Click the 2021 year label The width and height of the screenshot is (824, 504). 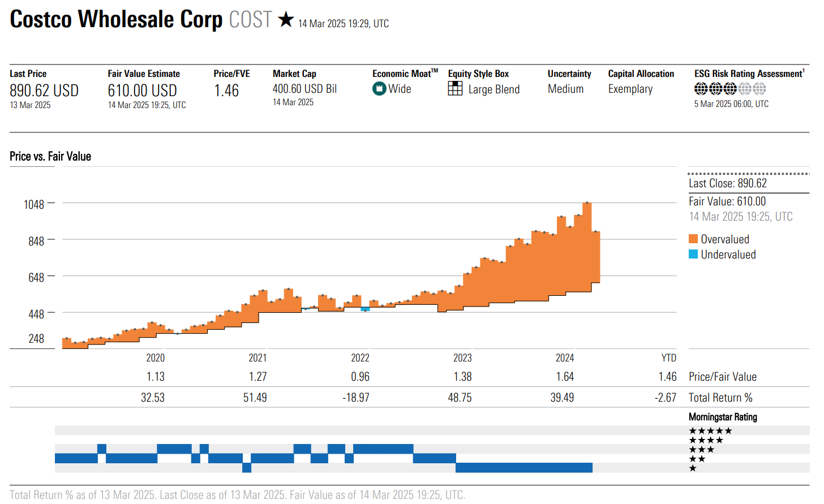[257, 358]
